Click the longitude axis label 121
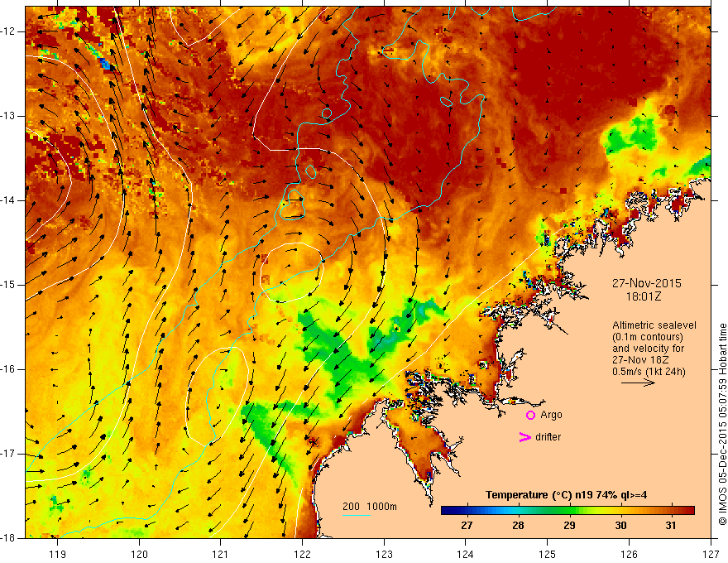Screen dimensions: 728x563 pos(221,554)
